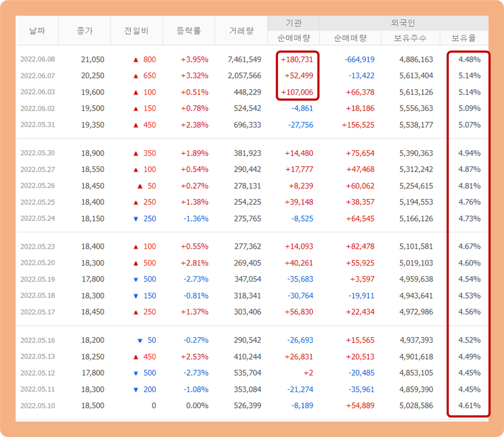Screen dimensions: 504x437
Task: Click the down arrow in the 2022.05.16 row
Action: [140, 341]
